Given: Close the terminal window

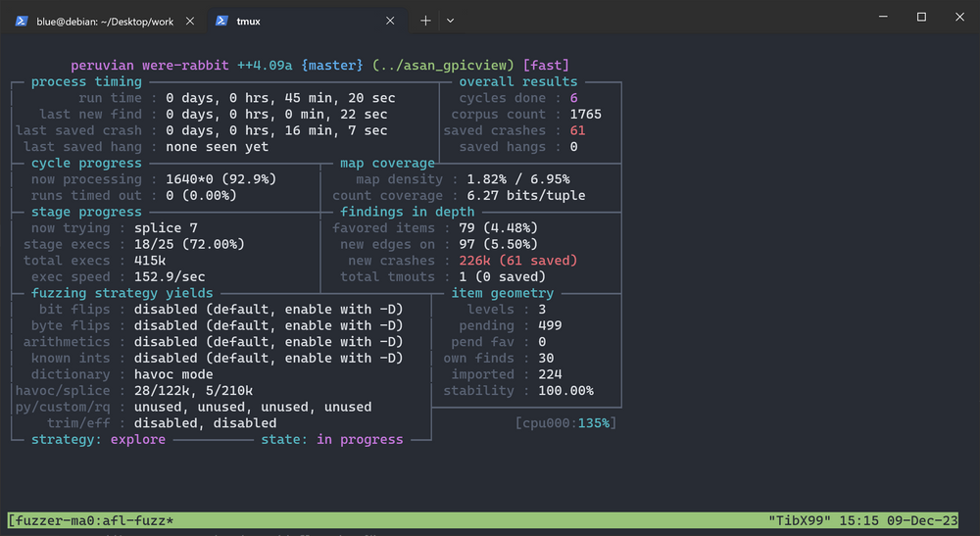Looking at the screenshot, I should 964,18.
